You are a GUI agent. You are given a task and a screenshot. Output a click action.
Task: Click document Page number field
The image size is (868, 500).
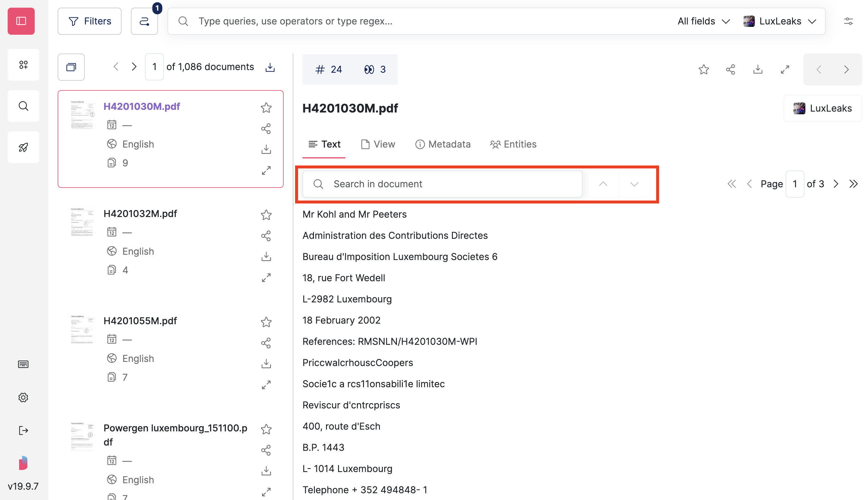pos(794,184)
